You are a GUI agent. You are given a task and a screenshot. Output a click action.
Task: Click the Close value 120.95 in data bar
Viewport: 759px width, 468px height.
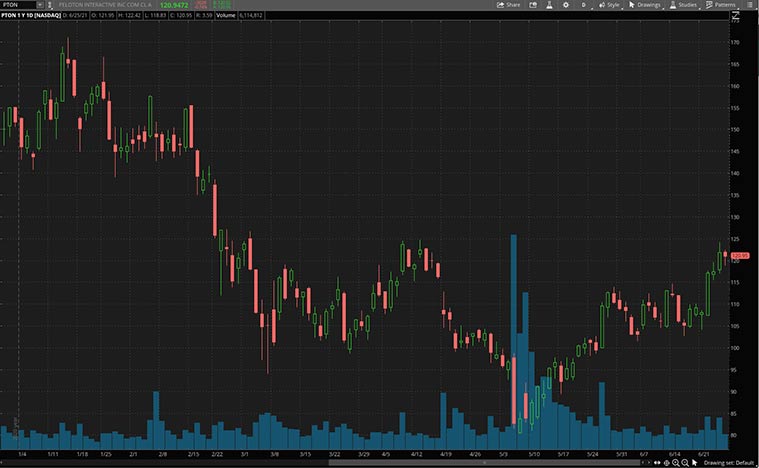pos(182,15)
